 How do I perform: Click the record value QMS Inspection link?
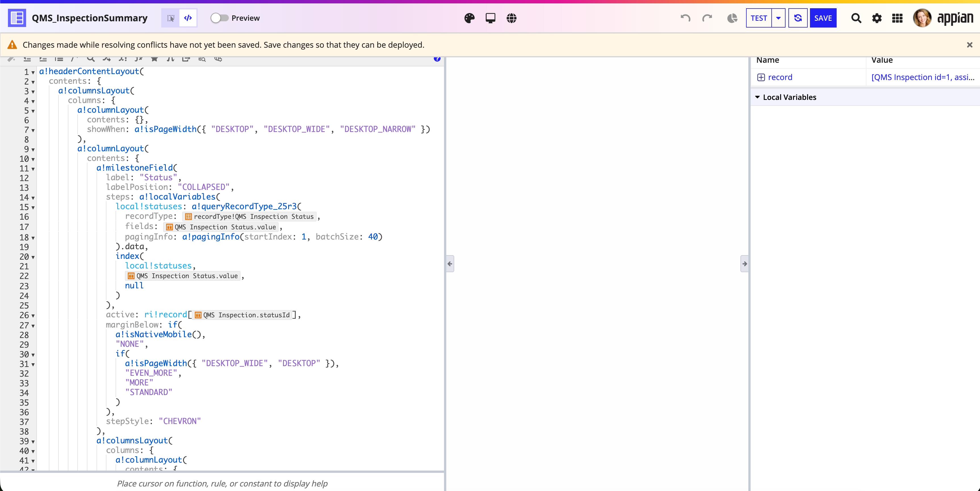(x=923, y=77)
